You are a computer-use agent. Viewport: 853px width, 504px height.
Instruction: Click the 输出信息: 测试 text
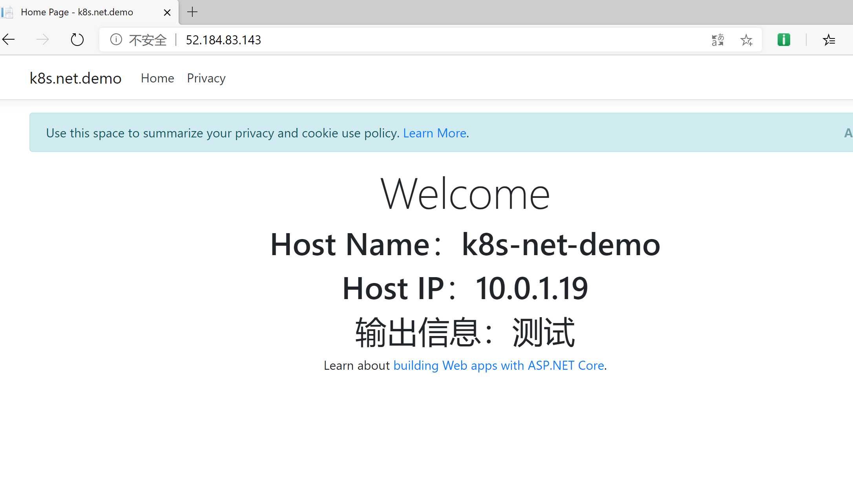465,332
